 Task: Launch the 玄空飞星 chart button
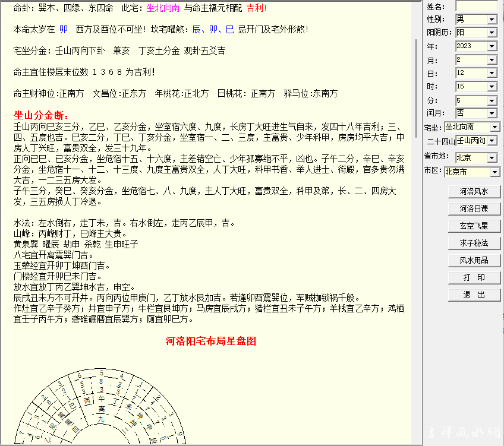(x=474, y=226)
